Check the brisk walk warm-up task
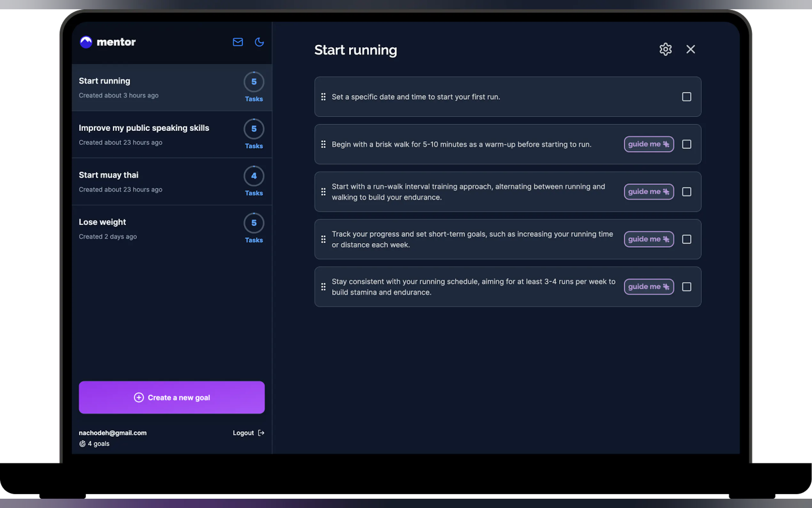Screen dimensions: 812x508 coord(686,144)
